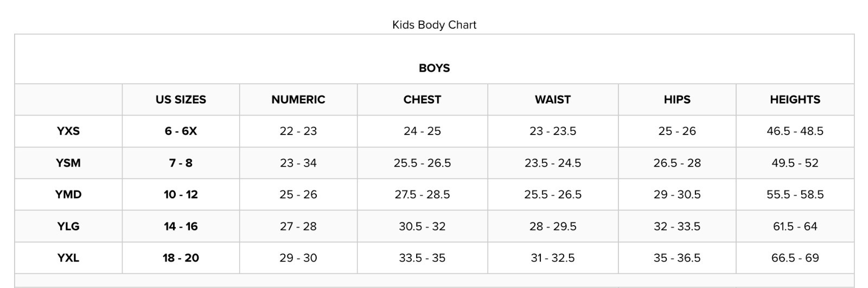
Task: Click the YLG size row label
Action: [68, 227]
